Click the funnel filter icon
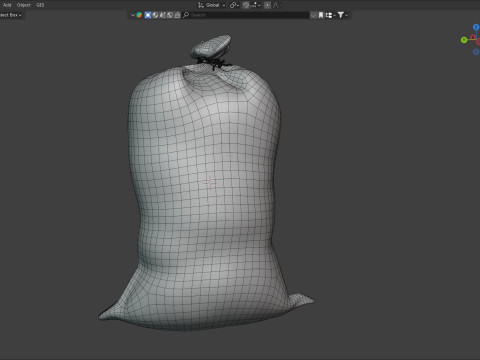This screenshot has height=360, width=480. pyautogui.click(x=341, y=15)
